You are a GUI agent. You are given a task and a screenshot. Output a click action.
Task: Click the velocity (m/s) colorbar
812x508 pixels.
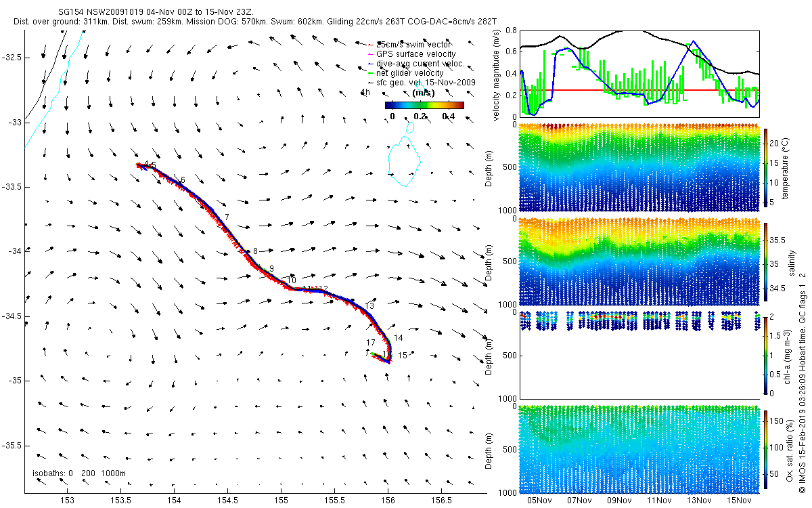click(x=424, y=105)
